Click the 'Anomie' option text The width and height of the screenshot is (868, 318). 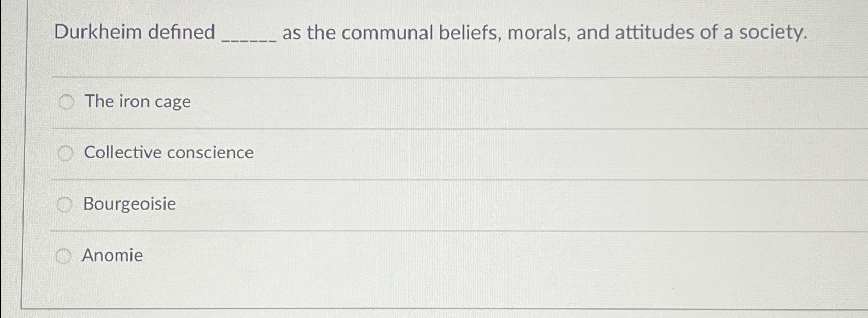tap(112, 256)
